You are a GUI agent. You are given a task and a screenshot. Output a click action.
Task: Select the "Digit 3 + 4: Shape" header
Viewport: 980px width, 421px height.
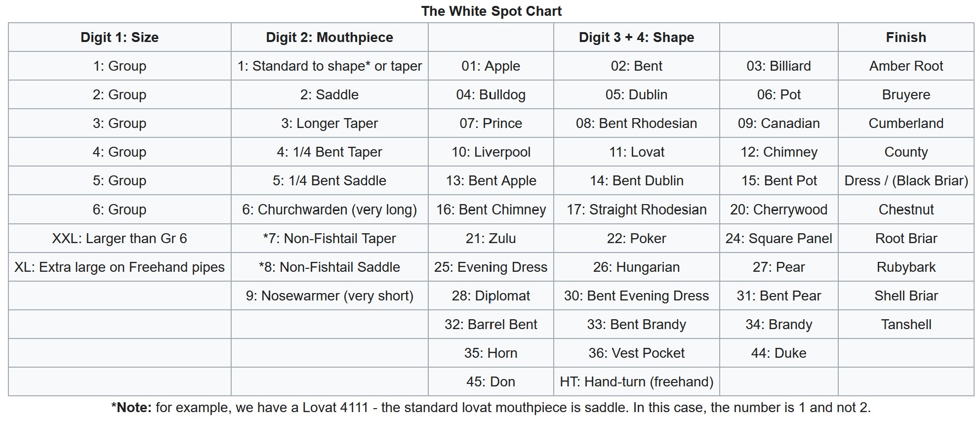636,38
